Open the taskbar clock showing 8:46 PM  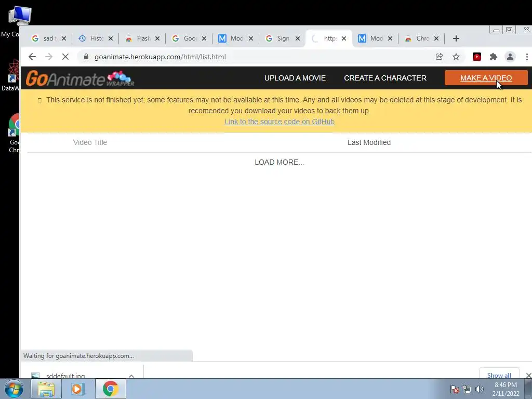pyautogui.click(x=506, y=389)
